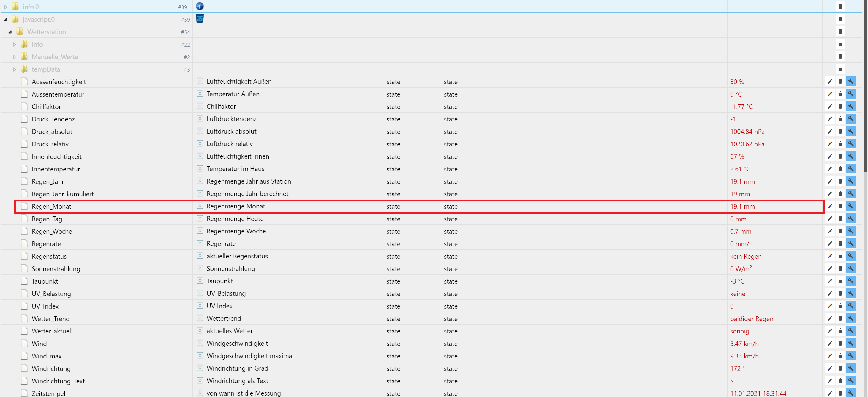
Task: Open wrench settings for Zeitstempel row
Action: [x=850, y=393]
